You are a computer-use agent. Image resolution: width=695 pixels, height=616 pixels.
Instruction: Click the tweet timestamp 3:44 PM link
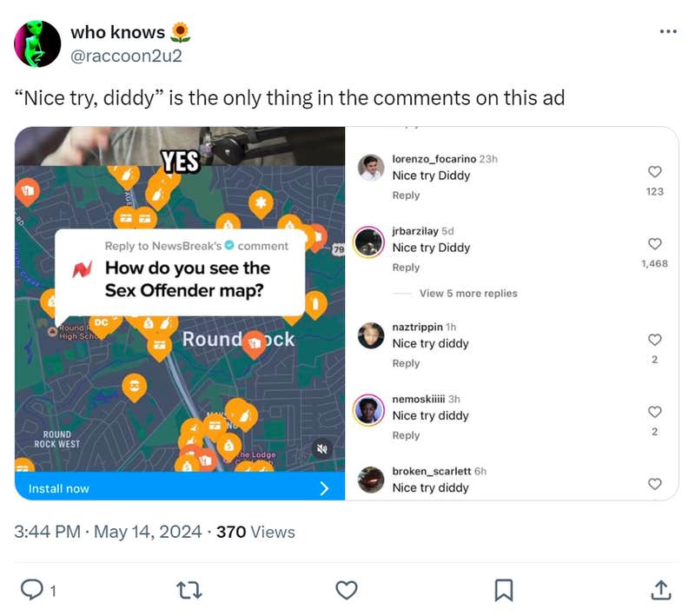[x=49, y=532]
